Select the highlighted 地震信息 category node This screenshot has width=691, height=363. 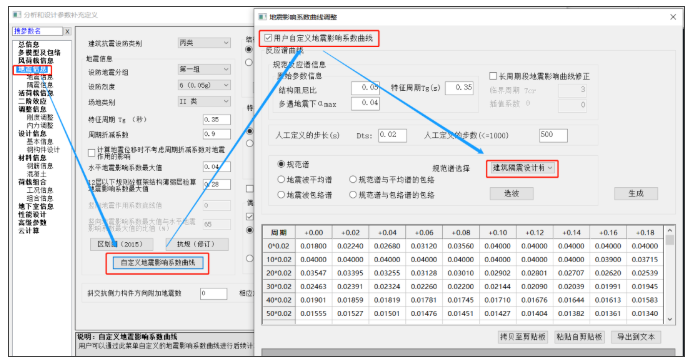[x=33, y=69]
